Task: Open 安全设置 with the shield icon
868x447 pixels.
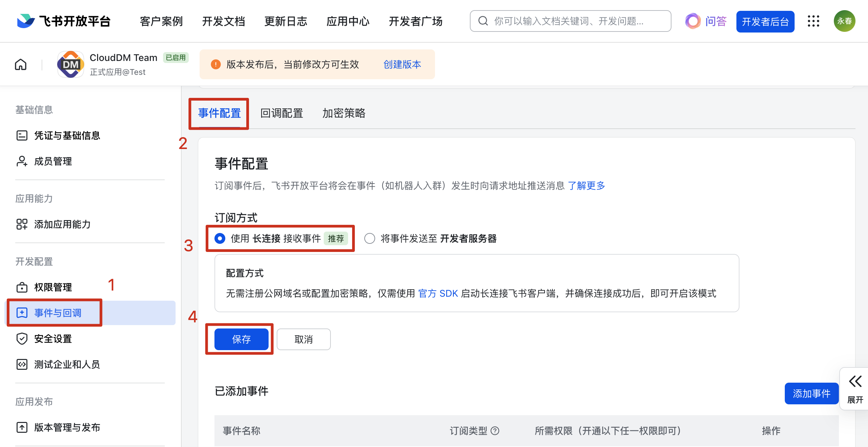Action: point(52,339)
